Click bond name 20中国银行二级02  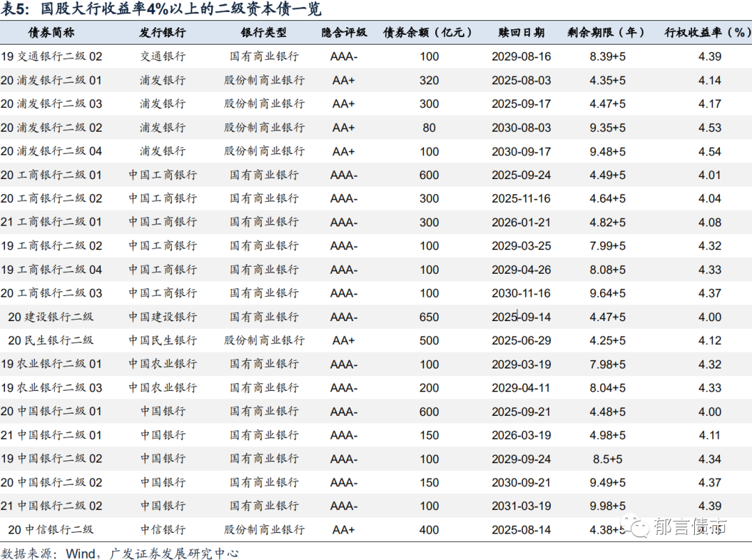tap(52, 482)
